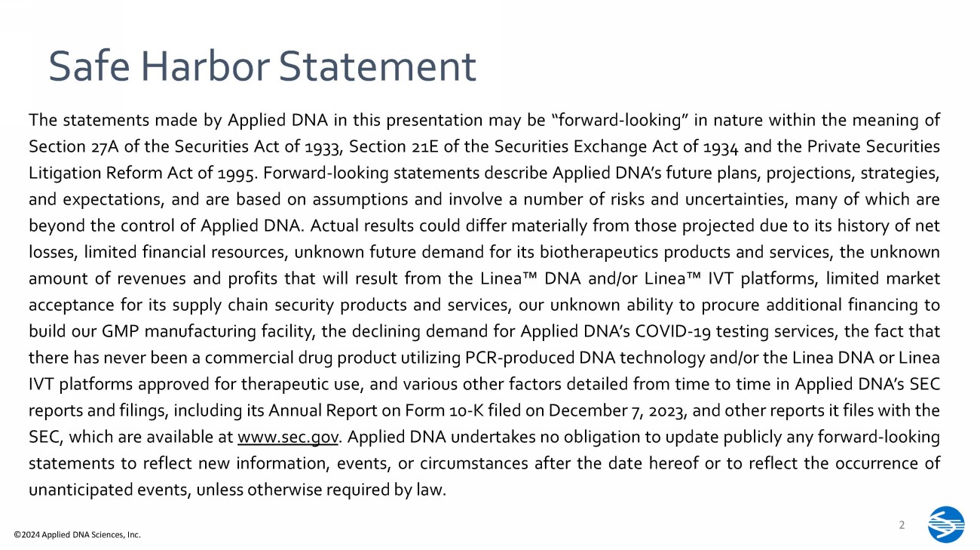The image size is (980, 550).
Task: Click the text "Section 21E"
Action: (x=391, y=146)
